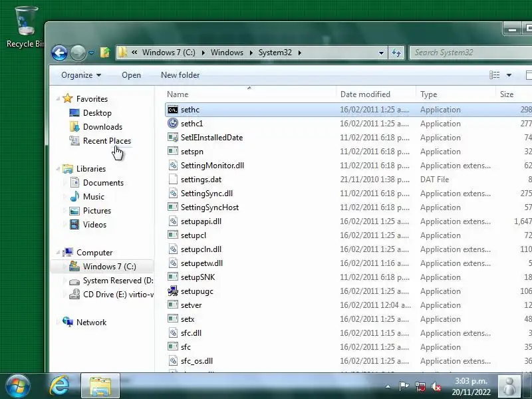
Task: Sort by Type column header
Action: point(456,94)
